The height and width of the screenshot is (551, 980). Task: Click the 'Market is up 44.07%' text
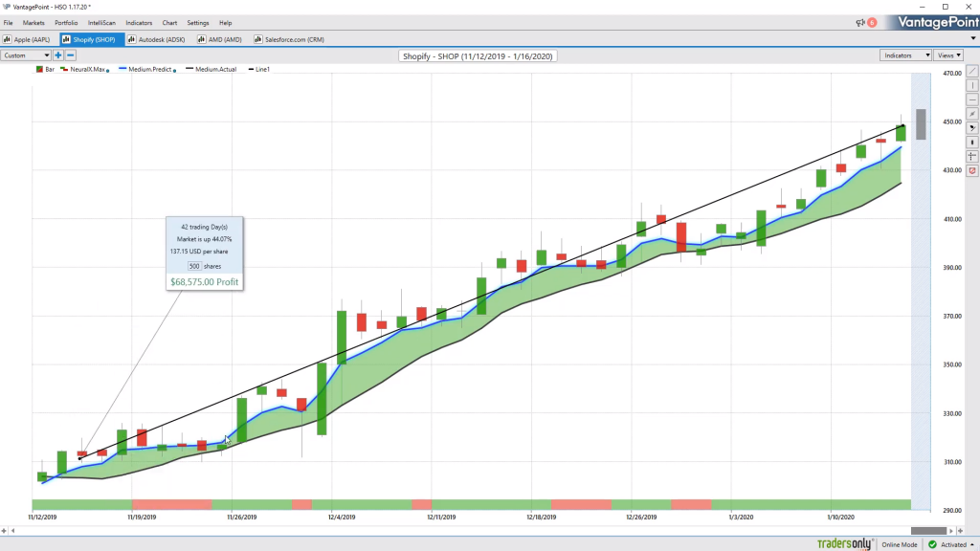205,239
